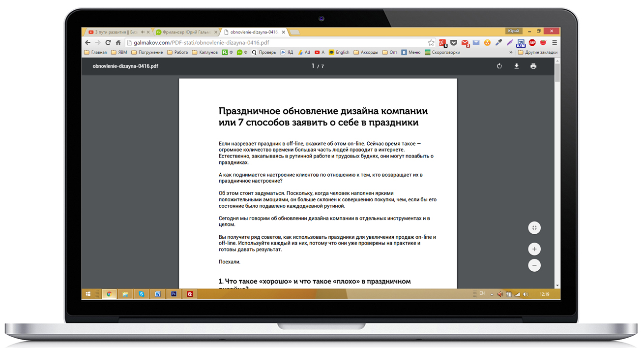The width and height of the screenshot is (644, 348).
Task: Mute the YouTube tab audio
Action: tap(142, 32)
